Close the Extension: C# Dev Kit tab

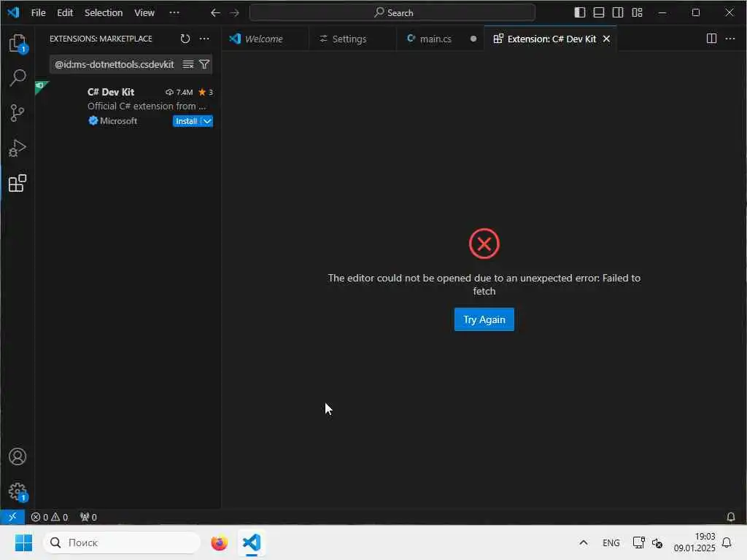point(606,39)
